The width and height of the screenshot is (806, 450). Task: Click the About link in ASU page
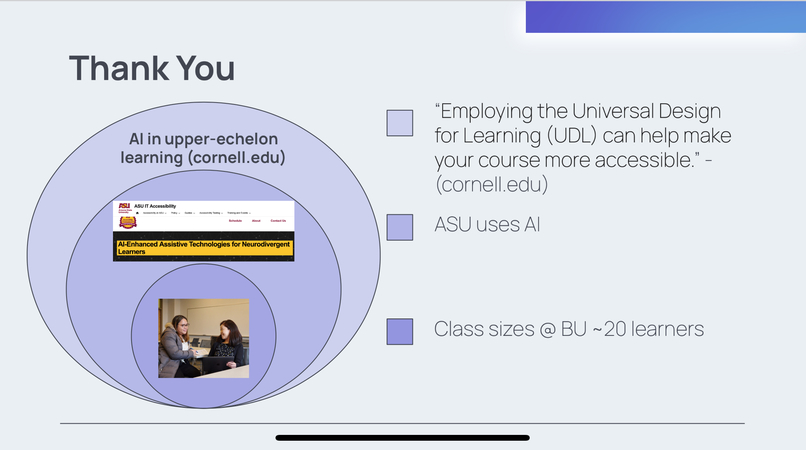[256, 221]
